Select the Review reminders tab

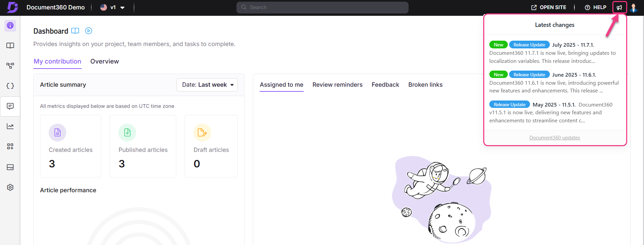pos(337,85)
